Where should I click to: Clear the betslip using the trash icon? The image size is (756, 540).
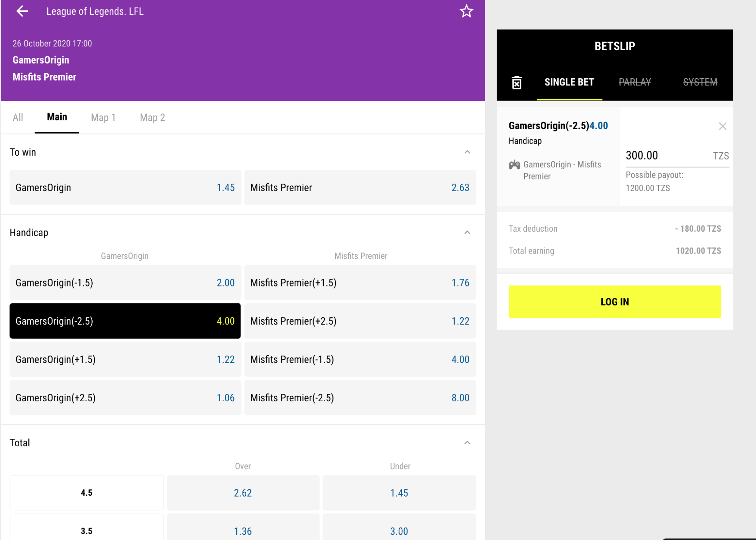coord(517,82)
